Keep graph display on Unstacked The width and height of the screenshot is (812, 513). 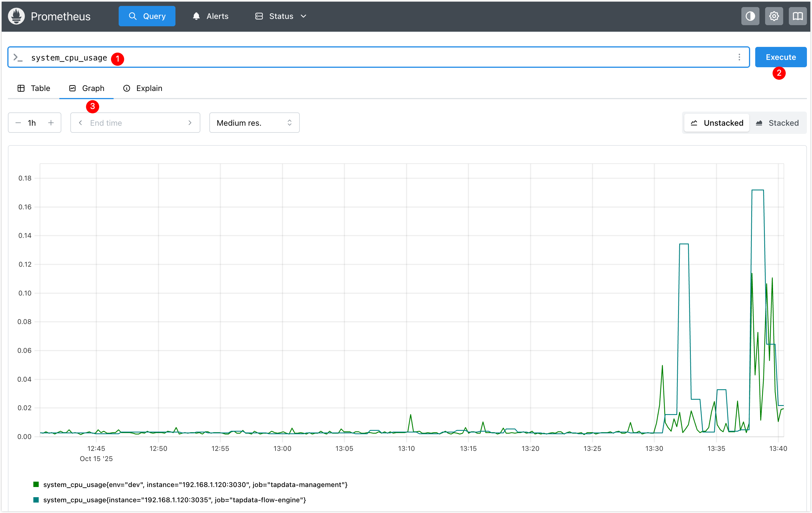pyautogui.click(x=717, y=123)
